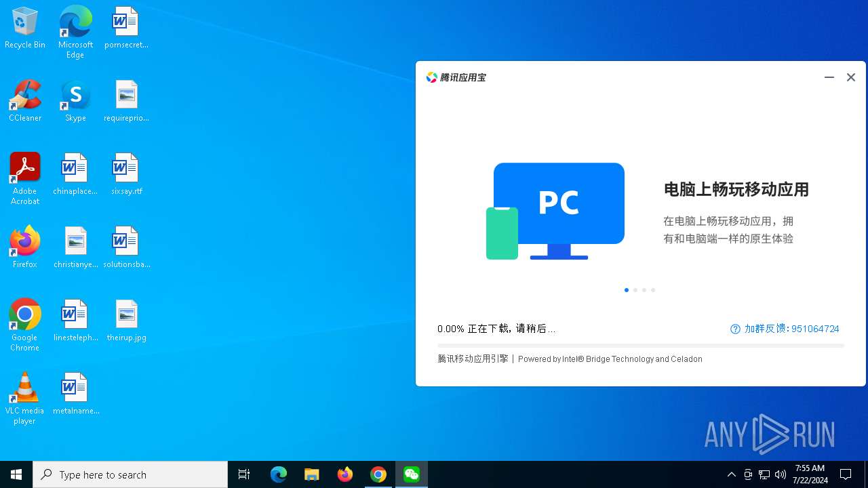Open Task View on the taskbar
The image size is (868, 488).
click(244, 474)
